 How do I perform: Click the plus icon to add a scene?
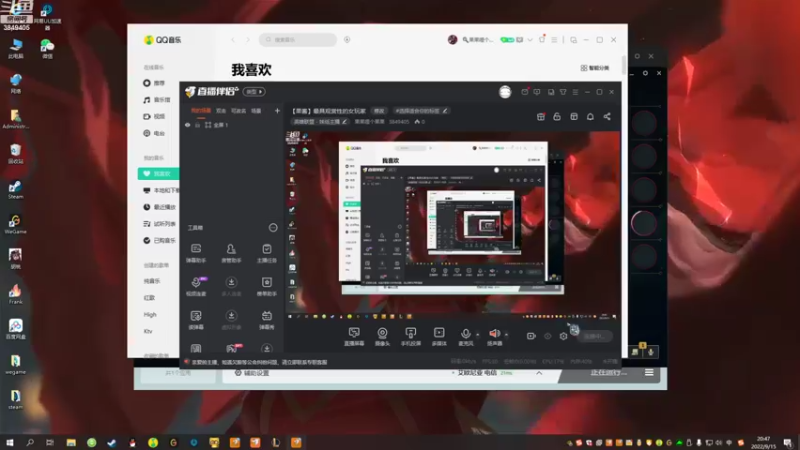(277, 111)
